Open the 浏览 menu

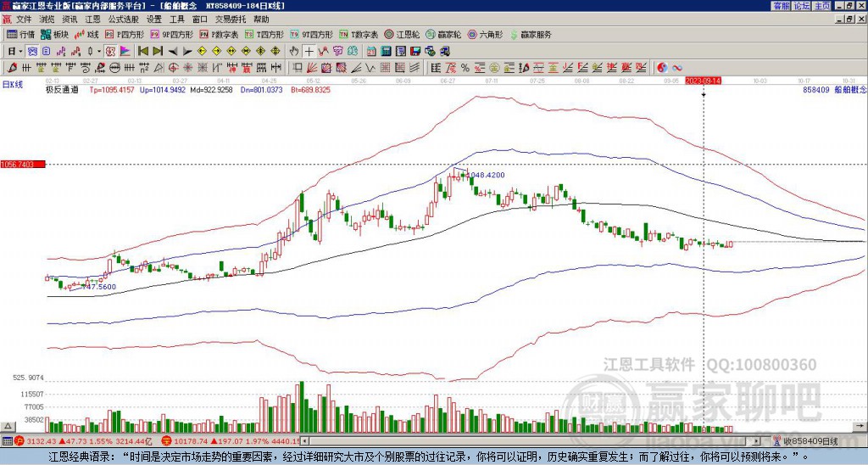tap(47, 20)
